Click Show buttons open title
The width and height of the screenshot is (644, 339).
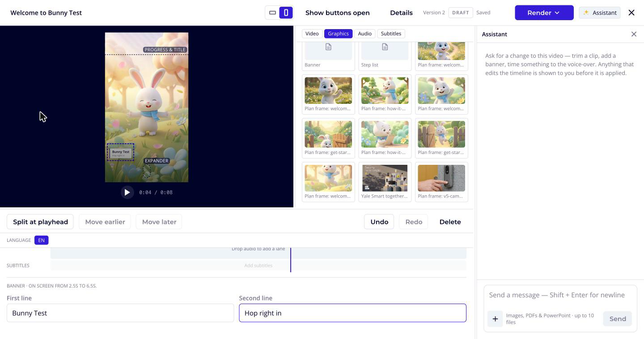(337, 13)
